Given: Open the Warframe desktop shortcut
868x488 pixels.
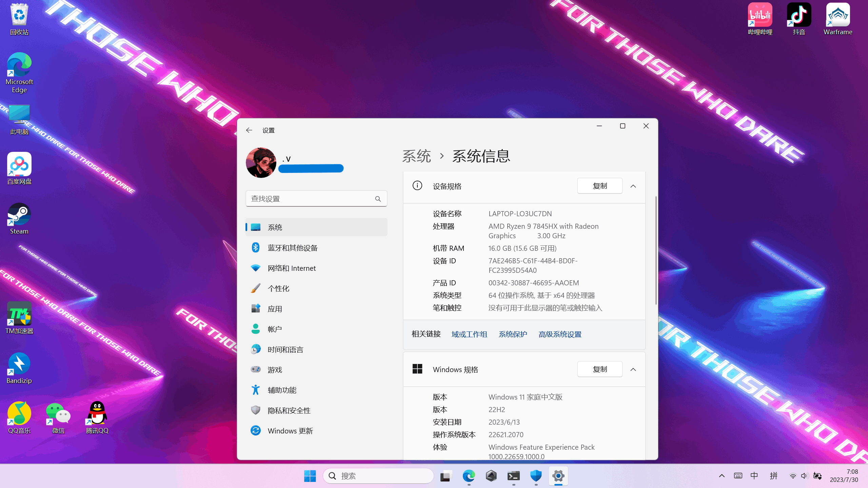Looking at the screenshot, I should pos(837,19).
